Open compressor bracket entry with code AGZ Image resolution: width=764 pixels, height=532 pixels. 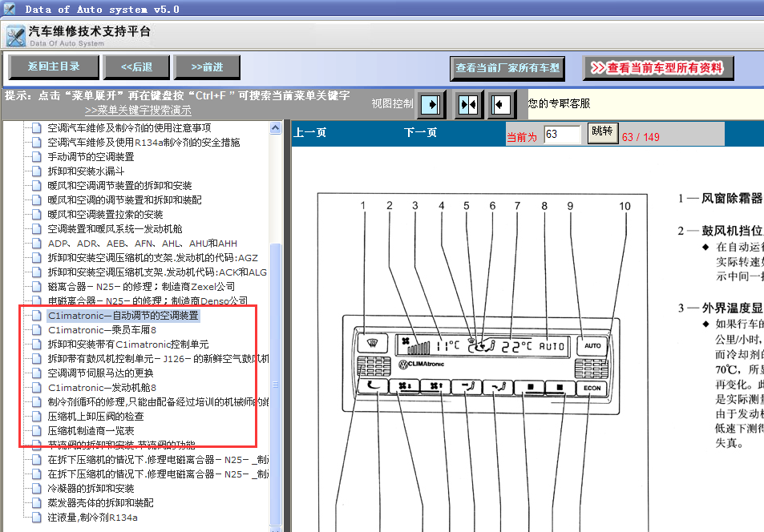pyautogui.click(x=152, y=258)
